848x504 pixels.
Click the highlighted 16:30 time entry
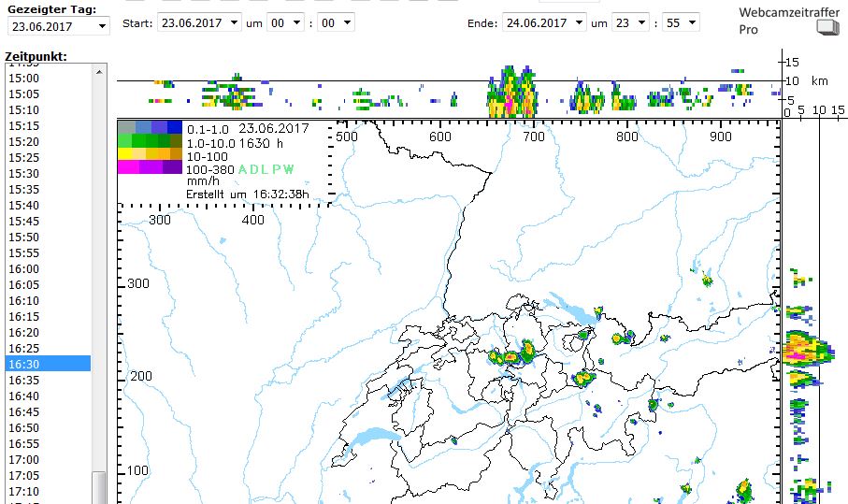[47, 365]
